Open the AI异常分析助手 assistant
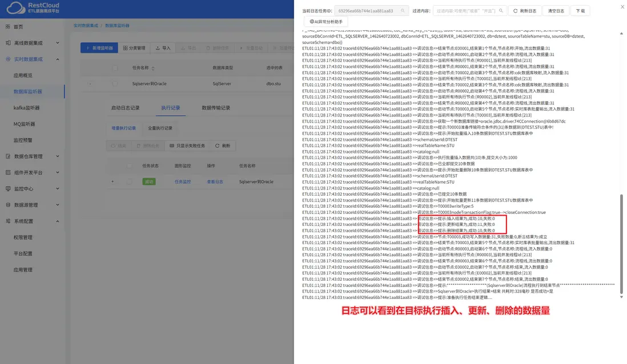The height and width of the screenshot is (364, 627). pyautogui.click(x=326, y=22)
